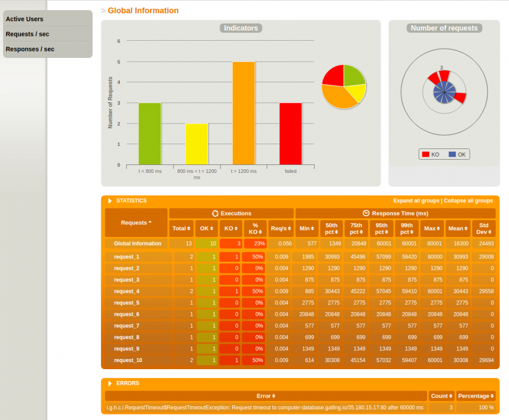Click the sort arrows beside Error header

click(x=274, y=396)
